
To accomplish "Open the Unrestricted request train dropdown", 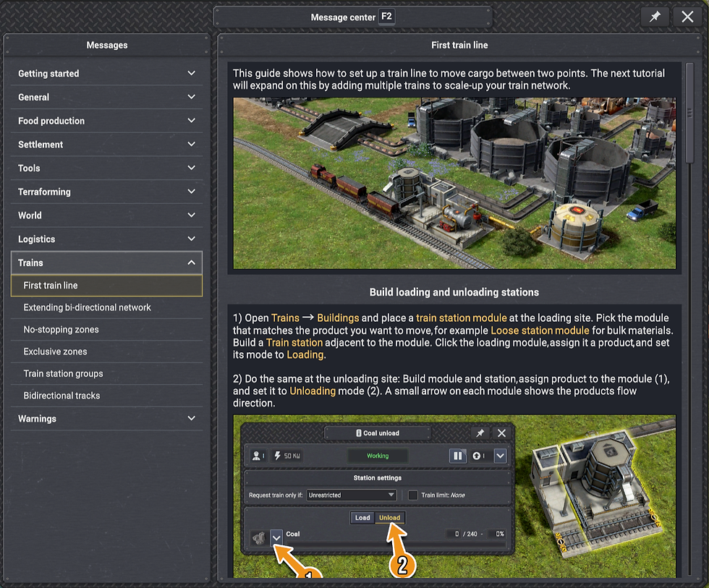I will tap(352, 495).
